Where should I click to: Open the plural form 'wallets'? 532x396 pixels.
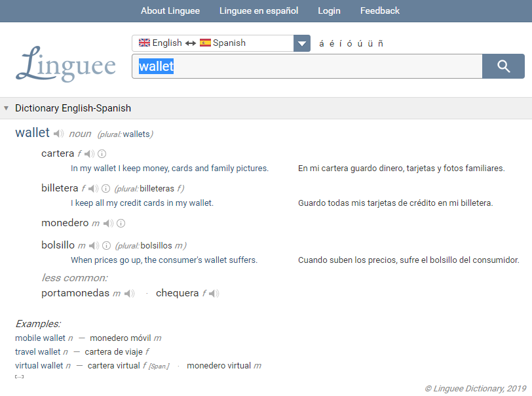pyautogui.click(x=136, y=134)
